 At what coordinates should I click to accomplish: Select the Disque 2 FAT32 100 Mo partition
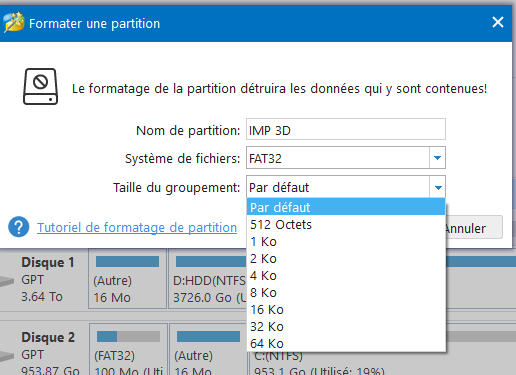[x=128, y=349]
